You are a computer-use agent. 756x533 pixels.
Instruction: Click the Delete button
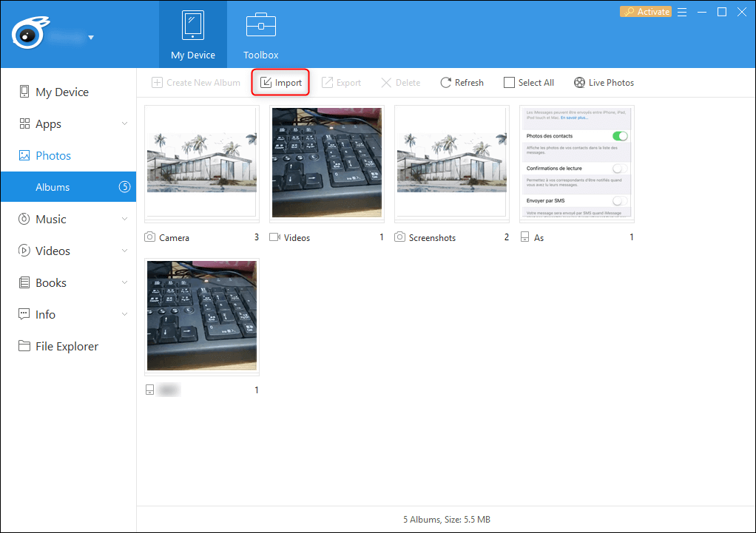[x=401, y=82]
